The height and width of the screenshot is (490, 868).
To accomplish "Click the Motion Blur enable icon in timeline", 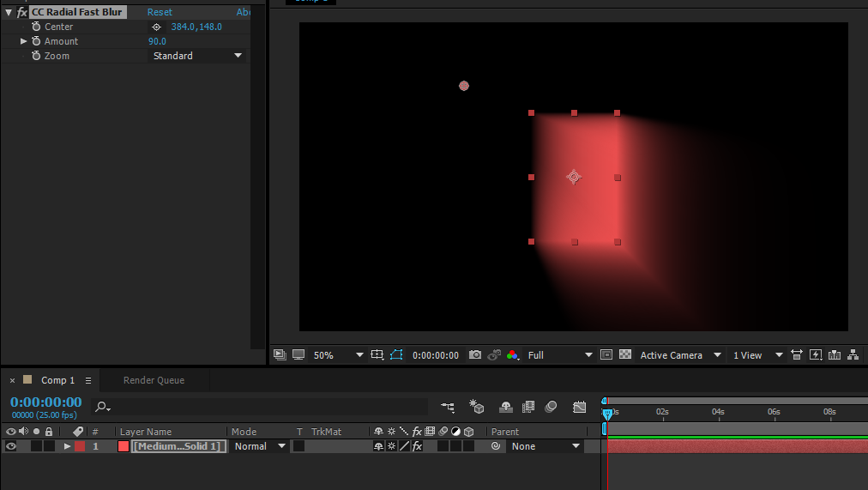I will click(x=551, y=407).
